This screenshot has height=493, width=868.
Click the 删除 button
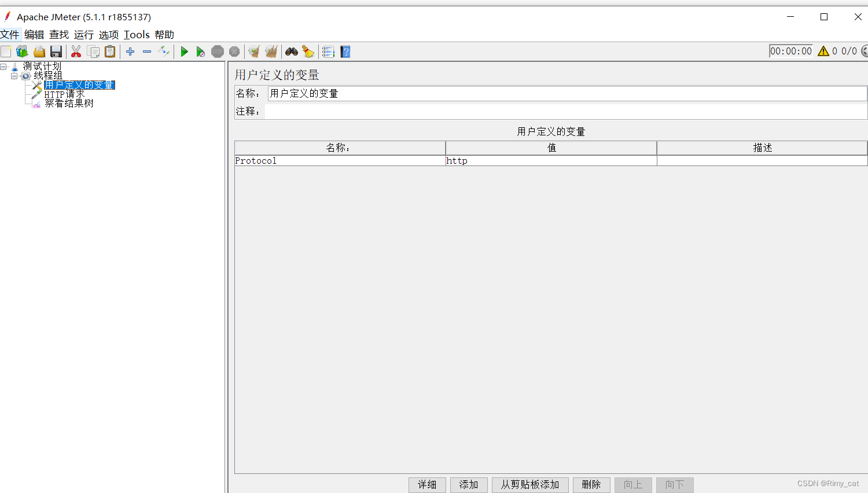pos(591,485)
